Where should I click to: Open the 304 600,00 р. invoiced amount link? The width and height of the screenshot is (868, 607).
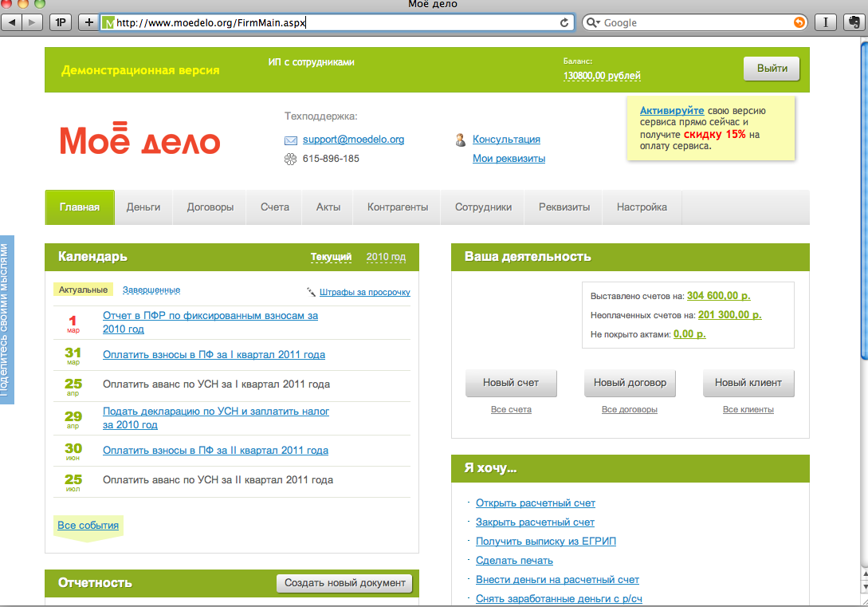pos(718,296)
